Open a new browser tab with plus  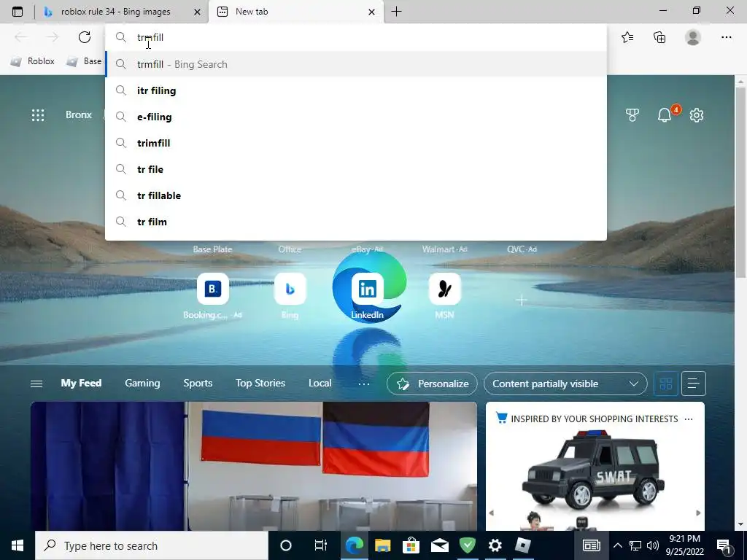pos(396,12)
